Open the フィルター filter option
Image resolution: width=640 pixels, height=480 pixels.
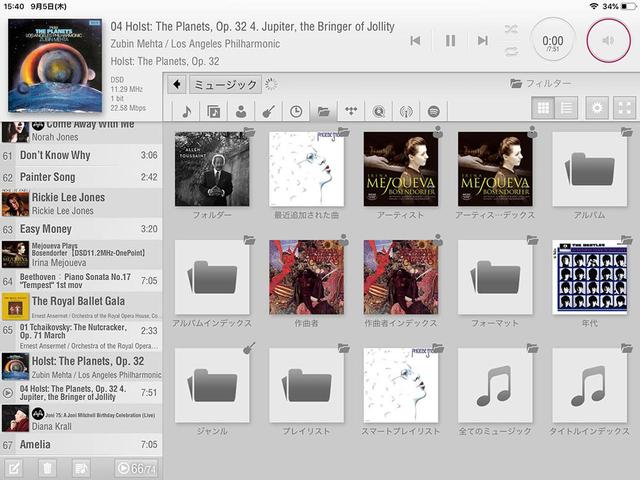point(540,83)
